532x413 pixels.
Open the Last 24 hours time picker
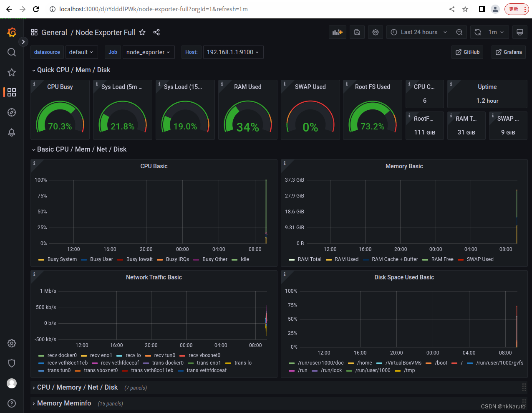(418, 32)
